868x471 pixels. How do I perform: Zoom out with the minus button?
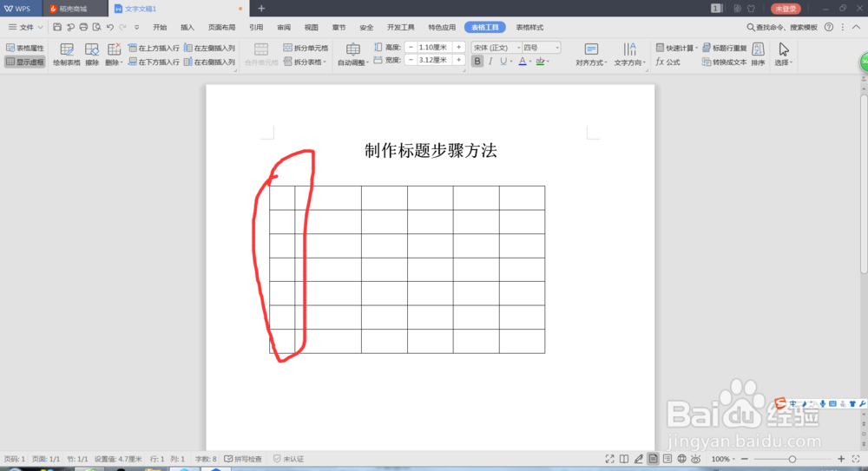[745, 459]
